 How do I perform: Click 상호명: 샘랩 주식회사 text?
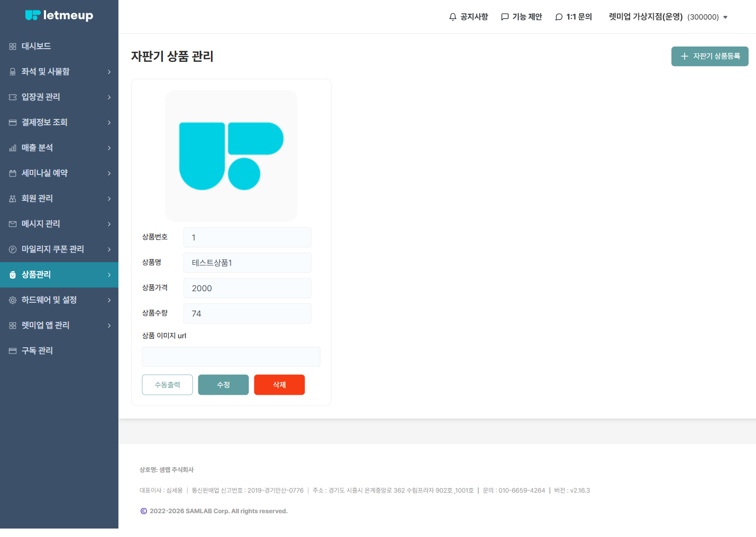point(167,469)
